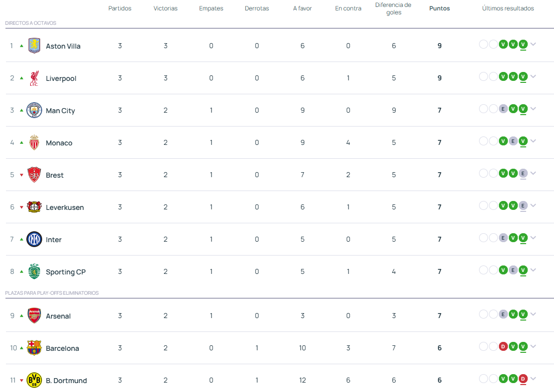The width and height of the screenshot is (554, 392).
Task: Expand the Man City row details
Action: pos(533,109)
